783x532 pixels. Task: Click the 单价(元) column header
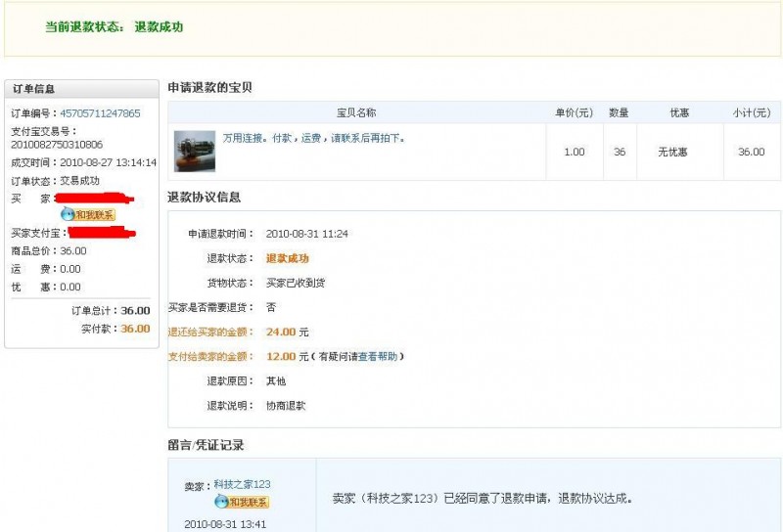575,112
